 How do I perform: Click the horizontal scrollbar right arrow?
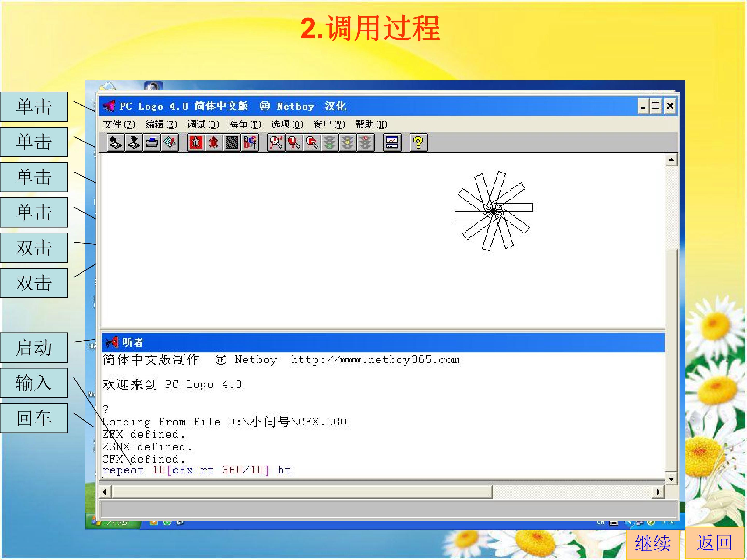point(658,492)
